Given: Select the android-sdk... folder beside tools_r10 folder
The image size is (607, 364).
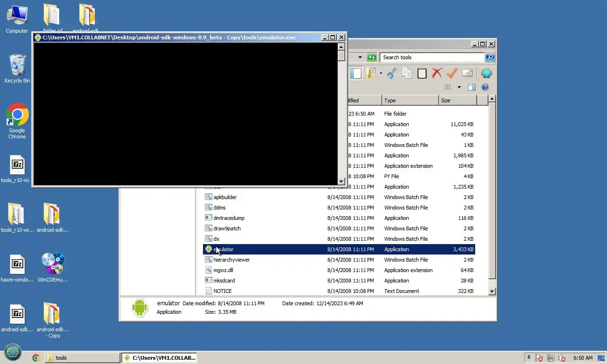Looking at the screenshot, I should (53, 218).
